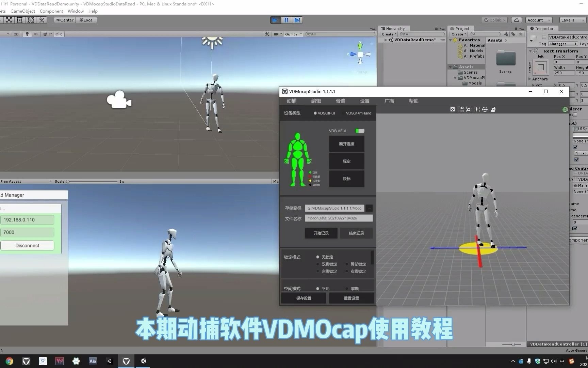The image size is (588, 368).
Task: Open the Layers dropdown in Unity toolbar
Action: click(572, 20)
